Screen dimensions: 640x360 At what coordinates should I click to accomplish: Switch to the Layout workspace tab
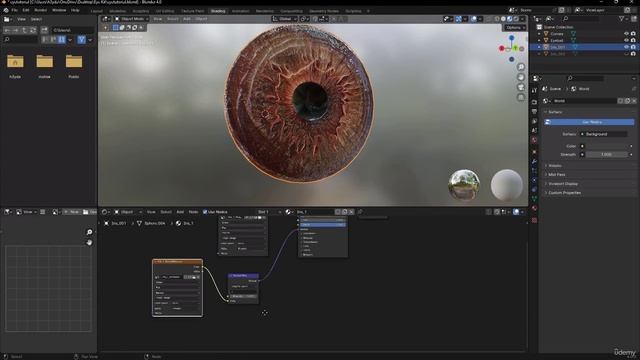(97, 11)
